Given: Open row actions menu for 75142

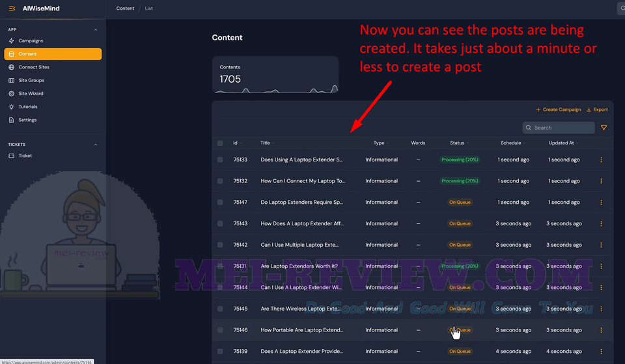Looking at the screenshot, I should 601,245.
